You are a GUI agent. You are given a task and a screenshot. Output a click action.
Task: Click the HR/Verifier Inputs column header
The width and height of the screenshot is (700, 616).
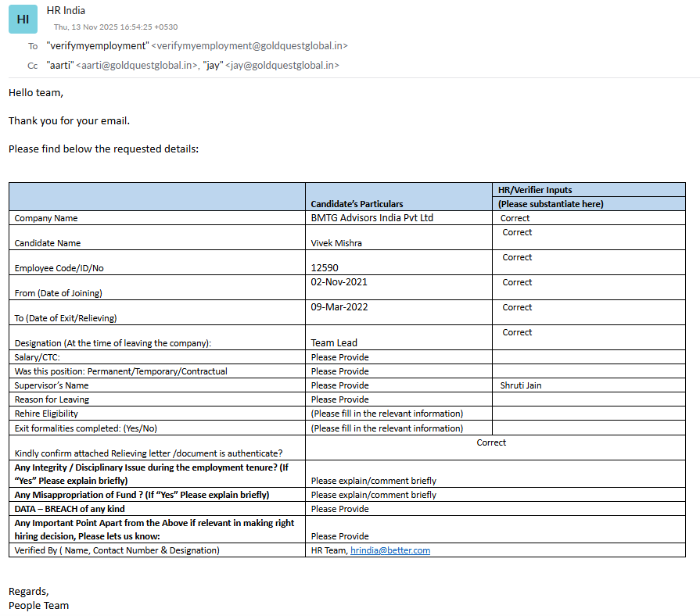[x=535, y=190]
